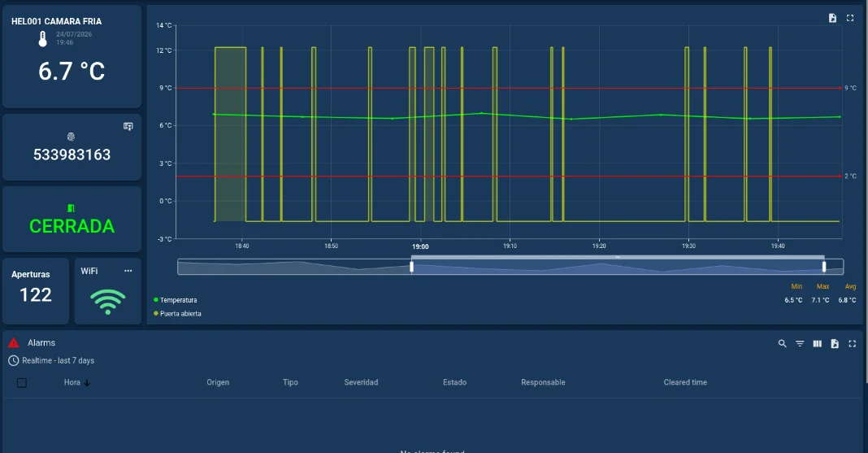The width and height of the screenshot is (868, 453).
Task: Click the Hora sort arrow
Action: tap(87, 383)
